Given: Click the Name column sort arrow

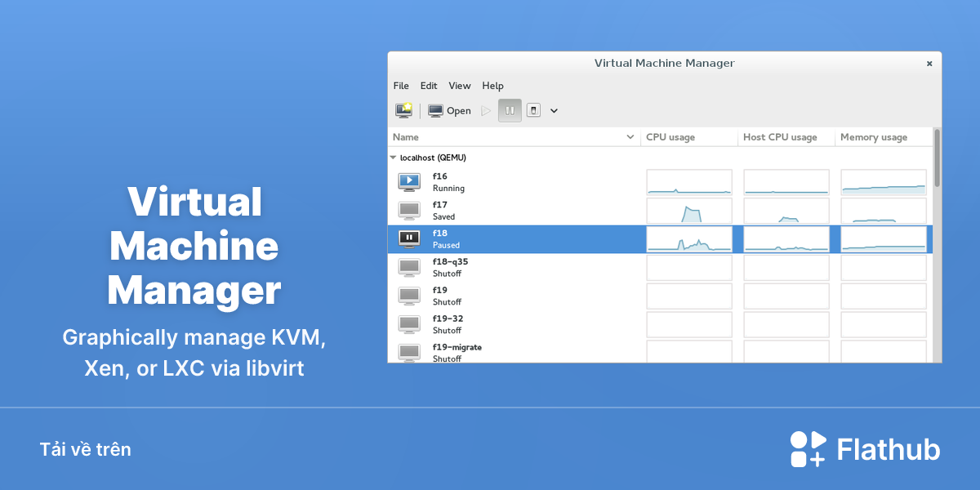Looking at the screenshot, I should [x=630, y=137].
